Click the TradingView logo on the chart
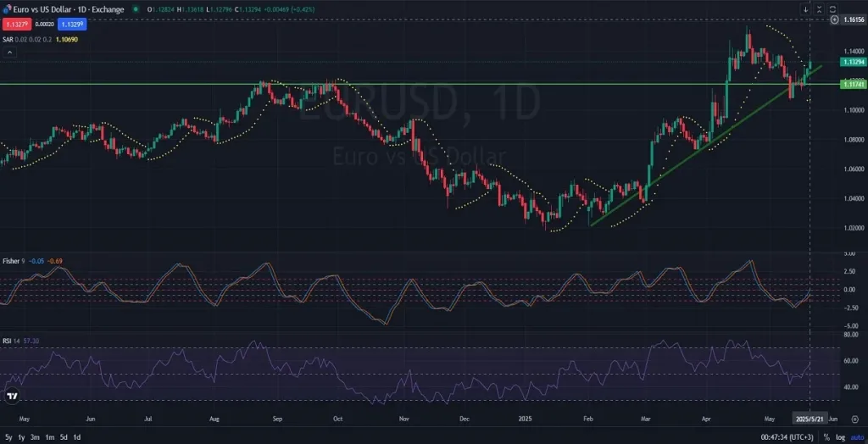The height and width of the screenshot is (444, 868). pos(12,397)
